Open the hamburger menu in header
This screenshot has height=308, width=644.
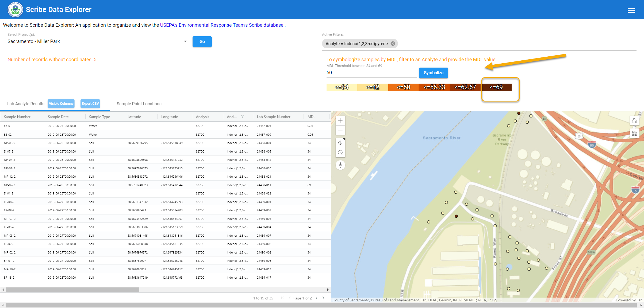[631, 11]
